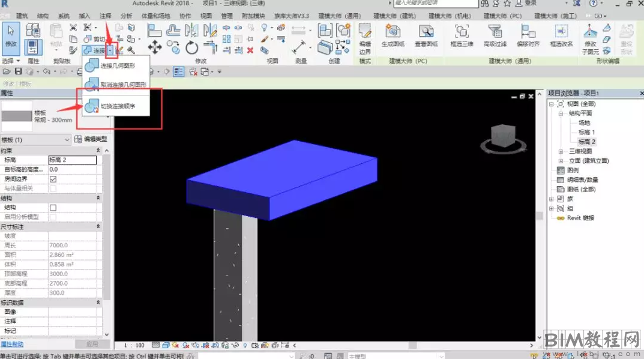Click the Cut (scissors) clipboard icon
The width and height of the screenshot is (644, 359).
(73, 28)
